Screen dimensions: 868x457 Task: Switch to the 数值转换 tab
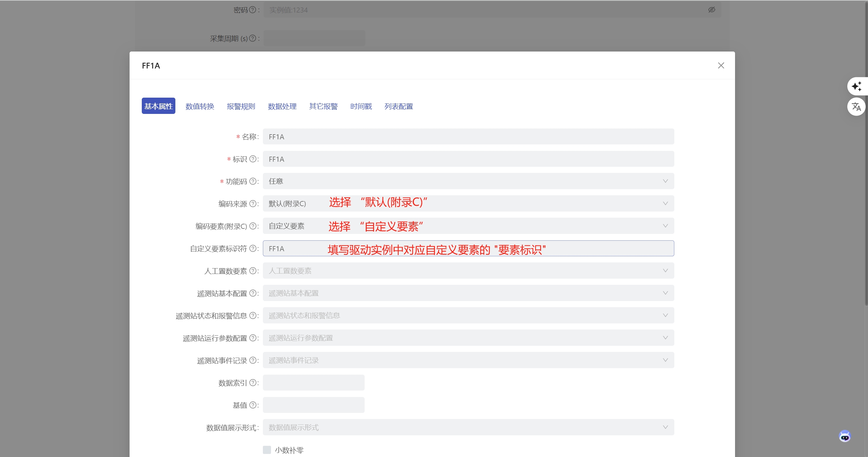click(200, 106)
